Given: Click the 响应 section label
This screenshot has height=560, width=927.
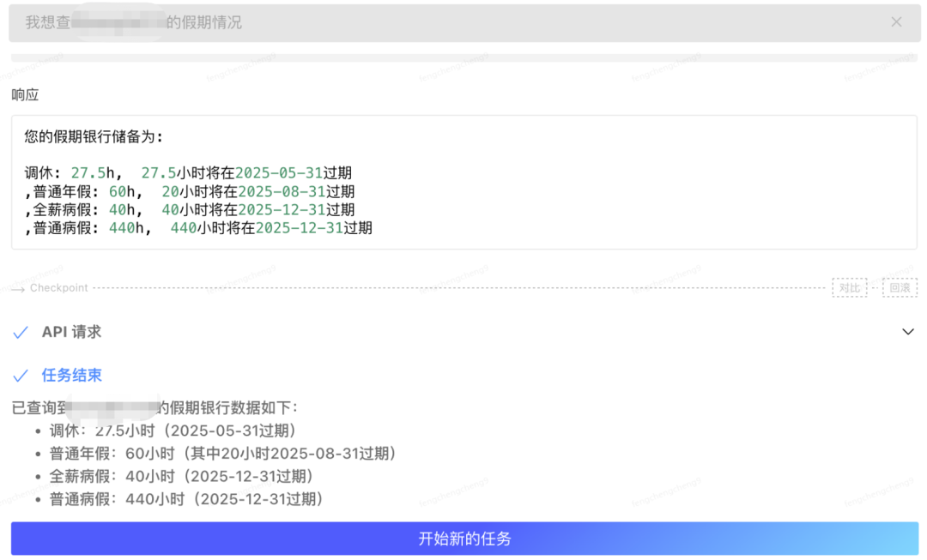Looking at the screenshot, I should [x=25, y=95].
